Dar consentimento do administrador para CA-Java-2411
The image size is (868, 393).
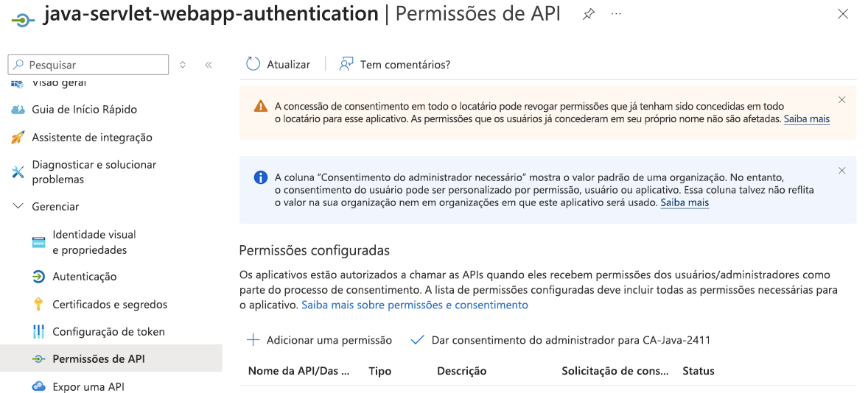(x=571, y=340)
